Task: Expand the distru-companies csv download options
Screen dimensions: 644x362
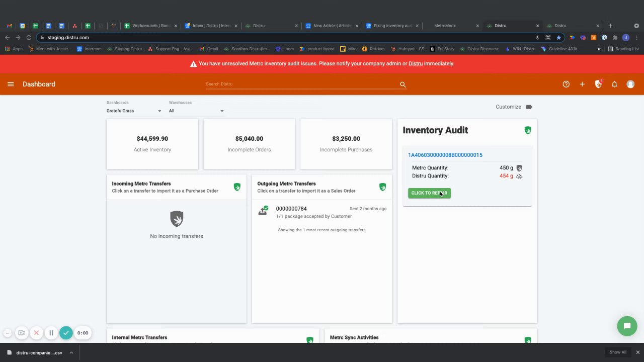Action: pyautogui.click(x=71, y=352)
